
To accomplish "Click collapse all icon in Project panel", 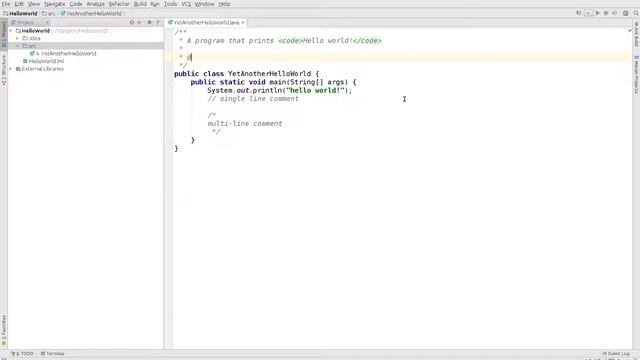I will point(140,22).
